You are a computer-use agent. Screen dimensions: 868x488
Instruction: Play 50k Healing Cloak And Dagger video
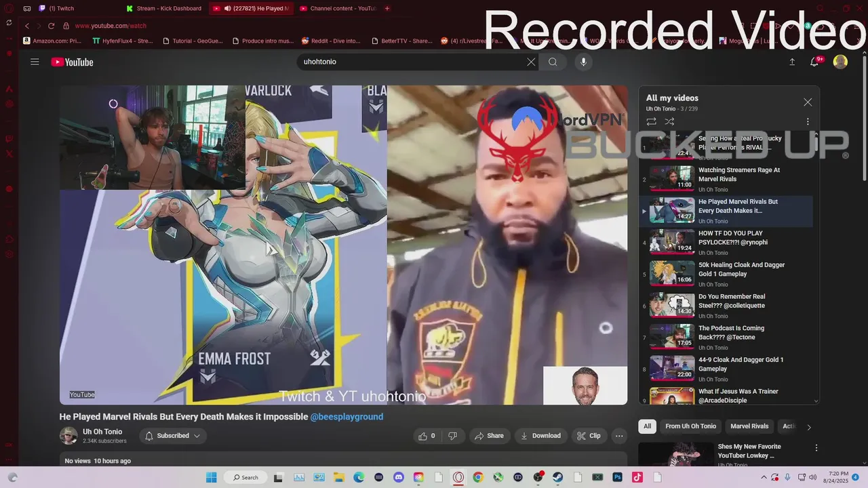click(726, 274)
